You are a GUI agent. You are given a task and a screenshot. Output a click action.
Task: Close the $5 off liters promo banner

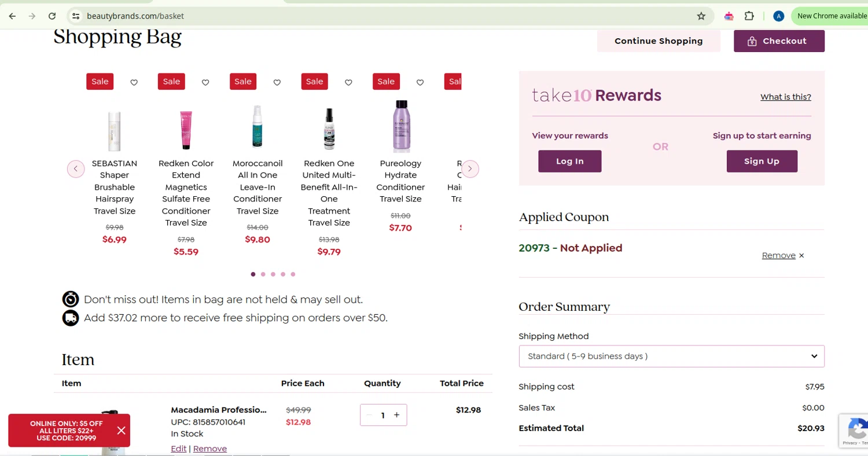pyautogui.click(x=121, y=431)
